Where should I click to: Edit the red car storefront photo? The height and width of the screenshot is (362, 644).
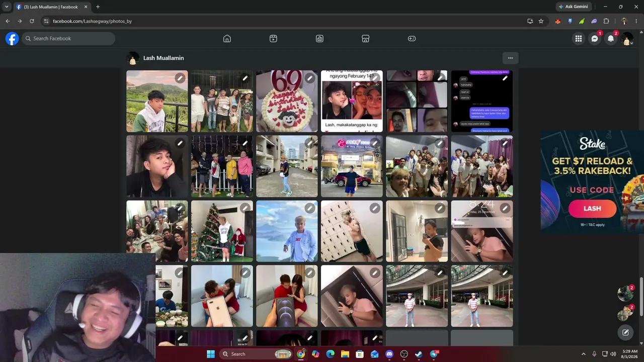click(x=375, y=143)
